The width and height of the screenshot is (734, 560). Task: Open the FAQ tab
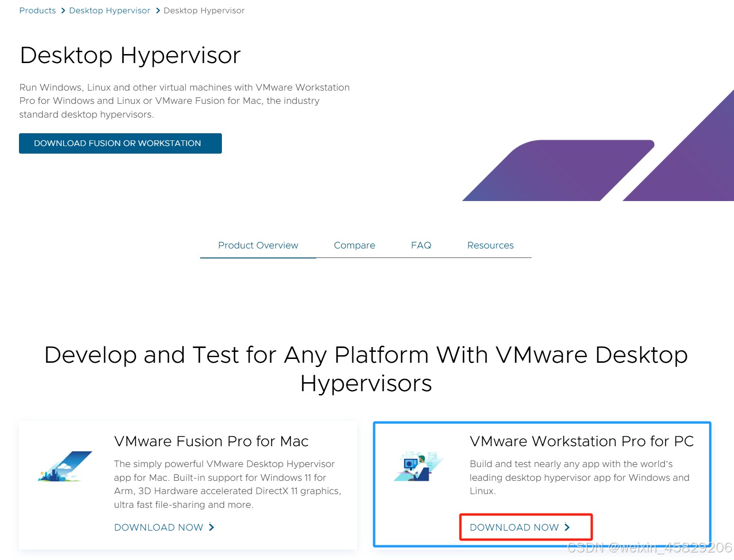pos(421,245)
